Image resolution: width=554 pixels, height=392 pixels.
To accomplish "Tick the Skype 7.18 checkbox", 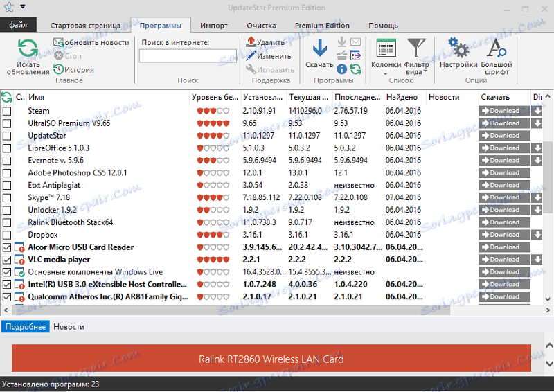I will (7, 198).
